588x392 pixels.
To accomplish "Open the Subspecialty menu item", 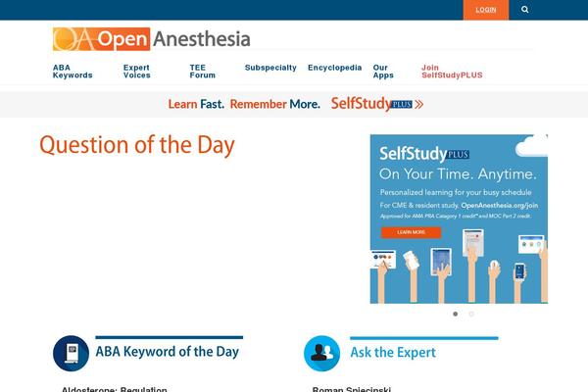I will point(270,68).
